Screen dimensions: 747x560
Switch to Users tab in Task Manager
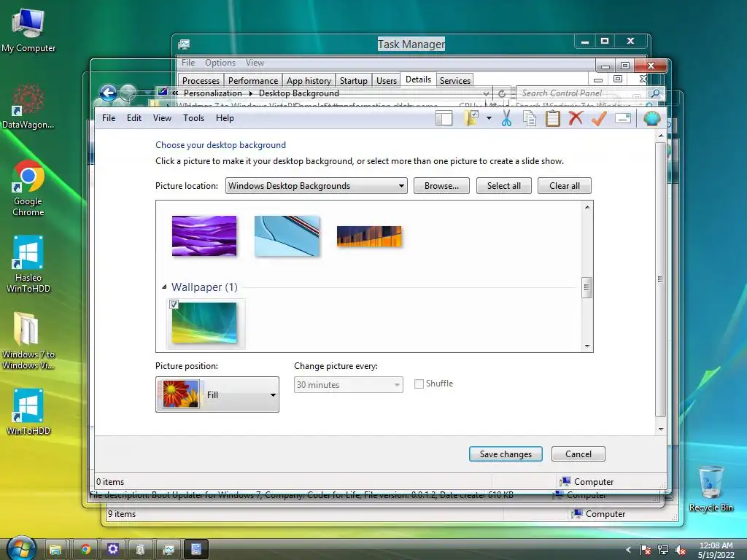[387, 80]
